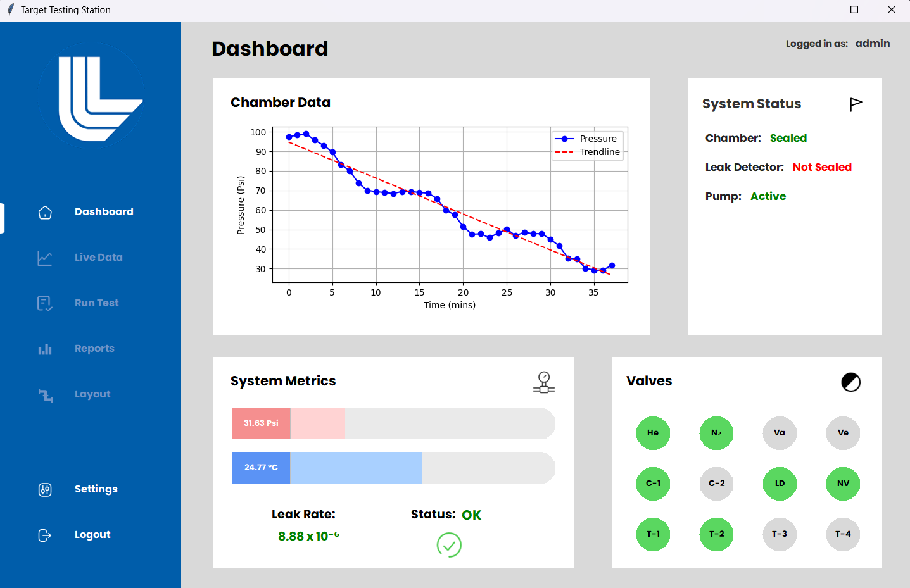910x588 pixels.
Task: Click the Logout link
Action: tap(92, 535)
